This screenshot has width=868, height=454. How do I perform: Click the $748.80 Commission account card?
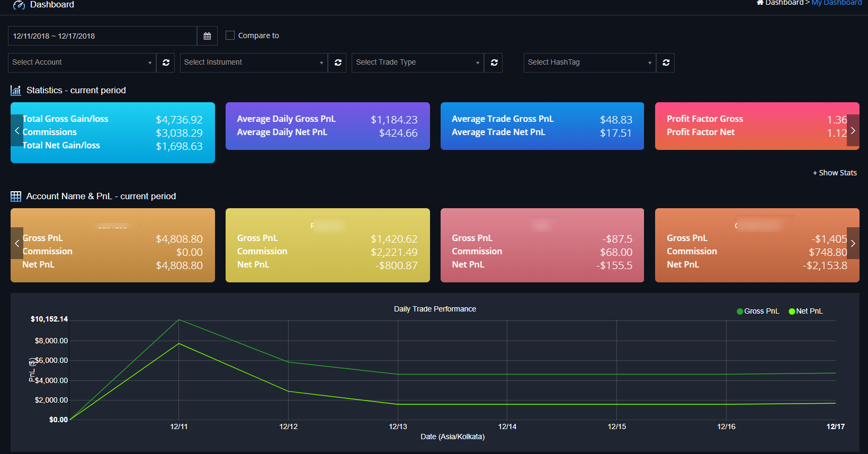(757, 245)
